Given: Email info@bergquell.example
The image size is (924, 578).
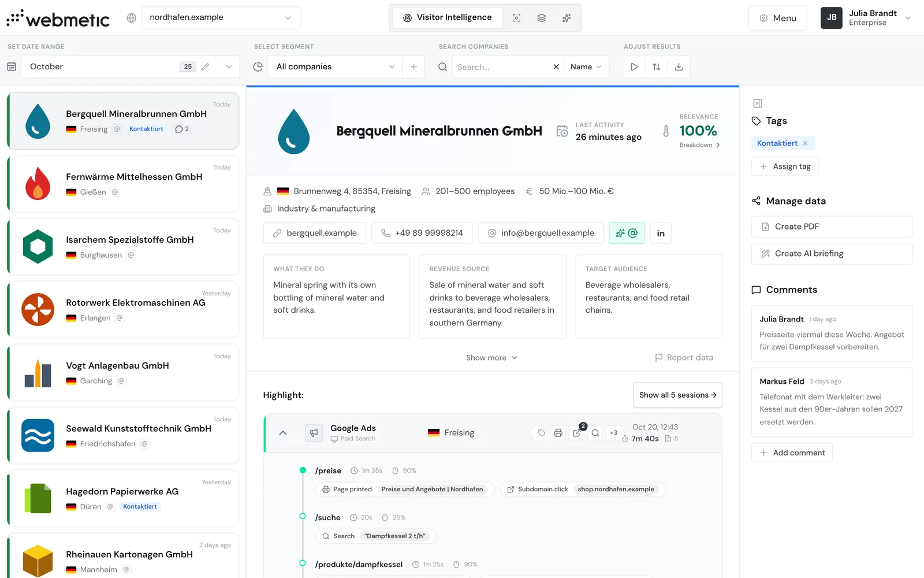Looking at the screenshot, I should click(x=541, y=233).
